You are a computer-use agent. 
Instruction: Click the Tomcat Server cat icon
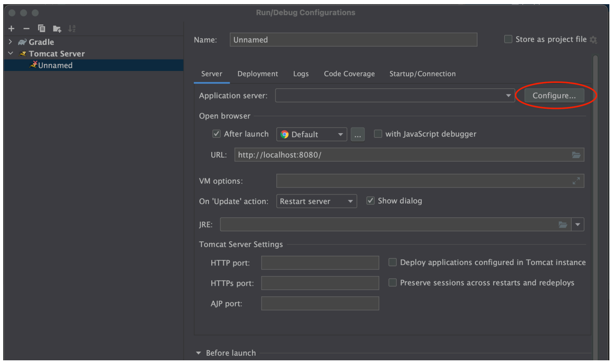pyautogui.click(x=23, y=54)
